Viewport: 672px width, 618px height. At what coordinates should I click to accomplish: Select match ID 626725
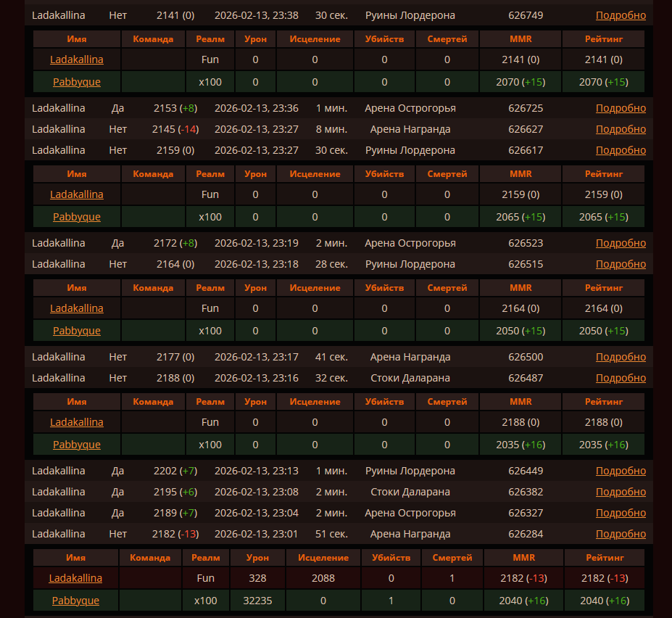click(x=526, y=108)
